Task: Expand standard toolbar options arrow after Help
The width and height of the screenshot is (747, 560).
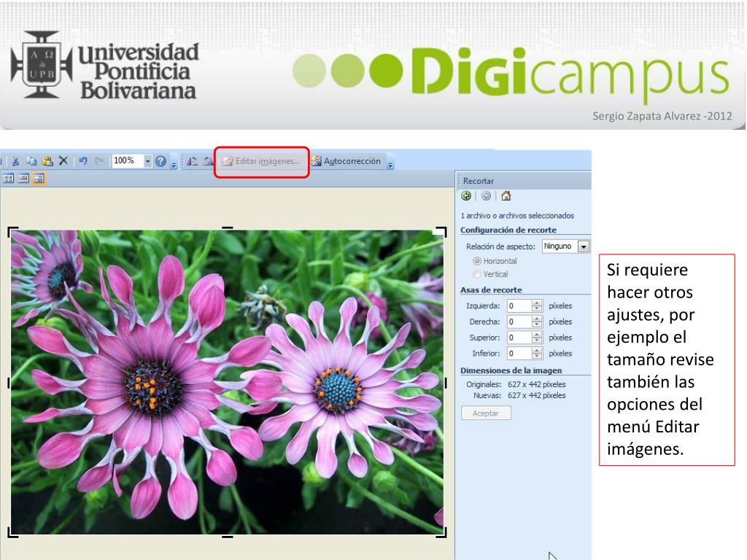Action: coord(174,165)
